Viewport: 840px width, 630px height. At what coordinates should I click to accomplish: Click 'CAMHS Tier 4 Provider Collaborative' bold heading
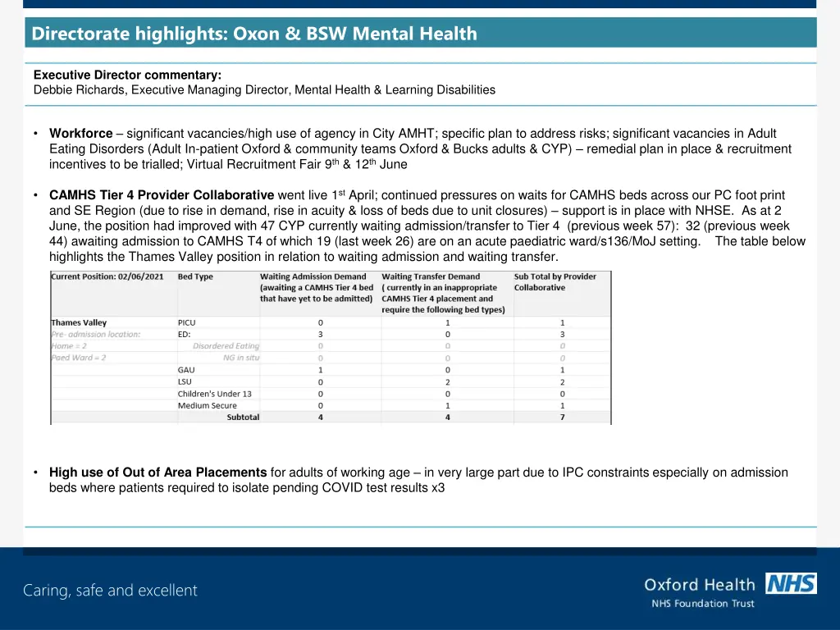162,195
